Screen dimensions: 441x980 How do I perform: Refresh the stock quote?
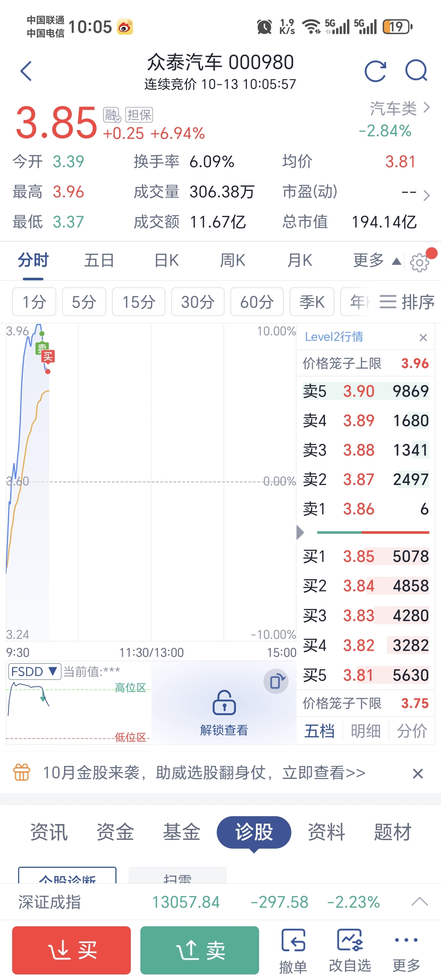point(375,71)
